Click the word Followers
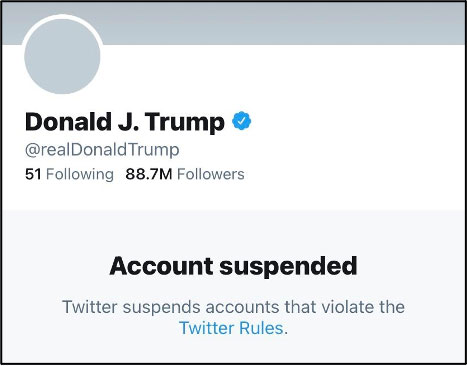 pyautogui.click(x=211, y=174)
